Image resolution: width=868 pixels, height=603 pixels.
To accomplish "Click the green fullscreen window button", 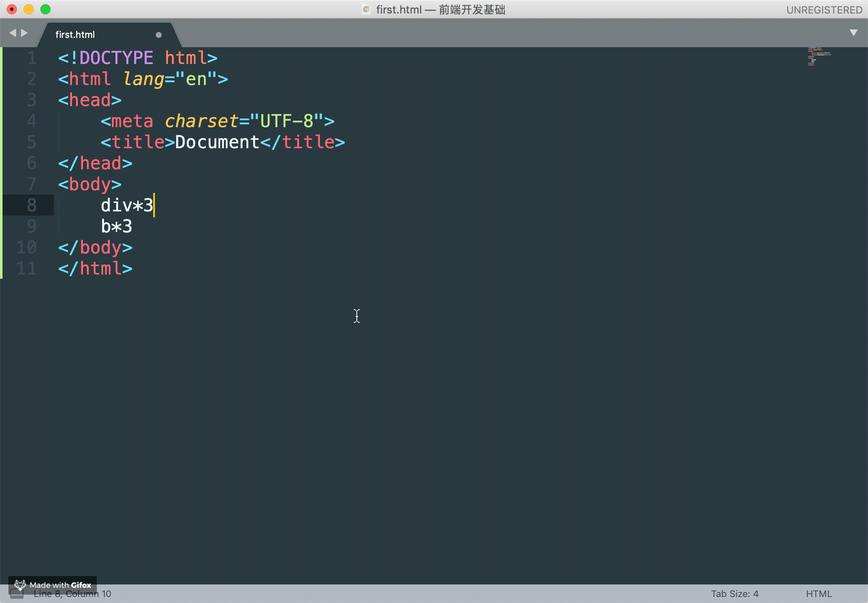I will click(45, 9).
